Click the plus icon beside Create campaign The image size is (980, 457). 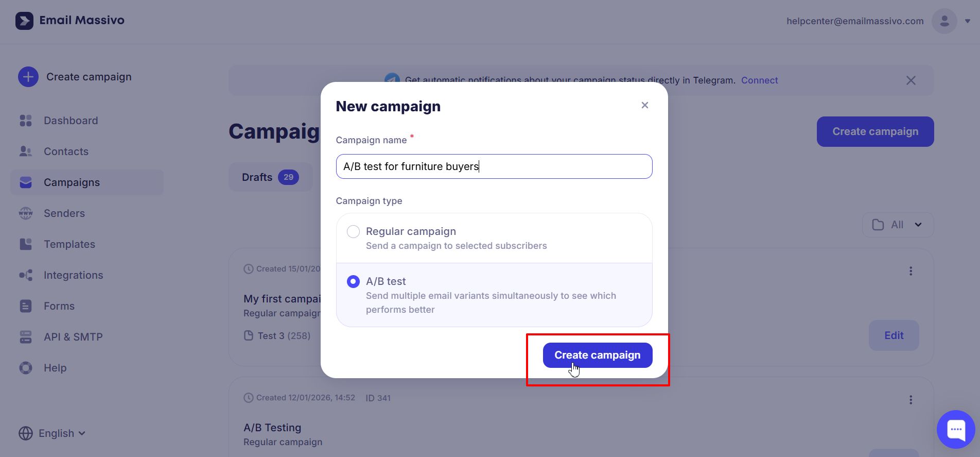pyautogui.click(x=28, y=77)
